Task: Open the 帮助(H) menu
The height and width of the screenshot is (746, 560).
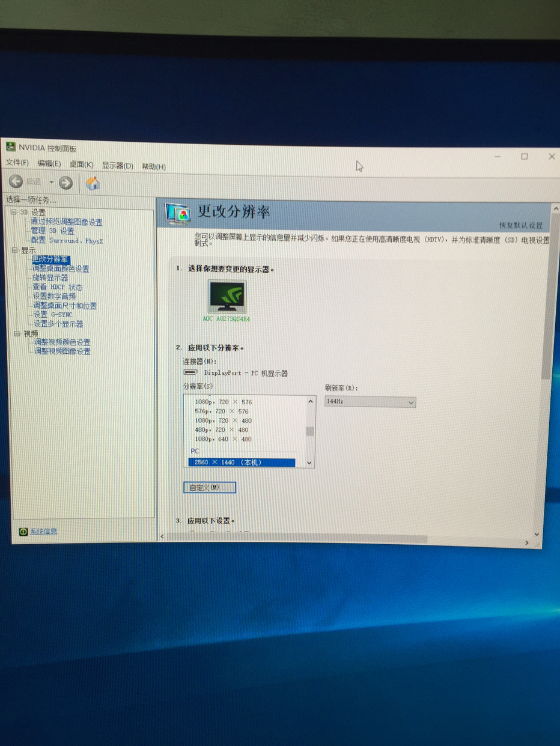Action: [152, 165]
